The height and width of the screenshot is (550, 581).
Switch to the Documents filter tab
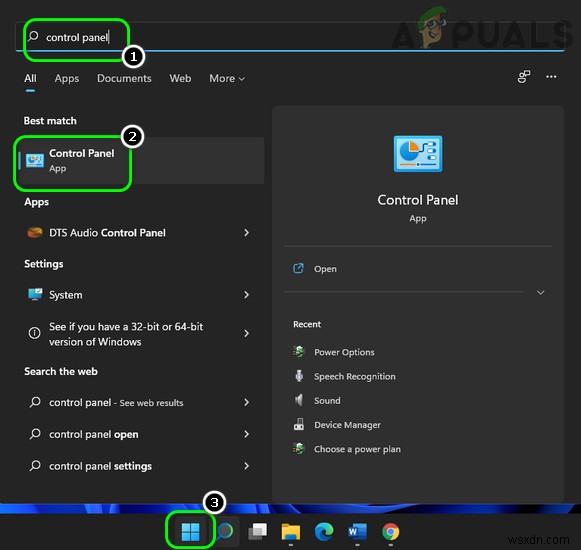pyautogui.click(x=124, y=79)
